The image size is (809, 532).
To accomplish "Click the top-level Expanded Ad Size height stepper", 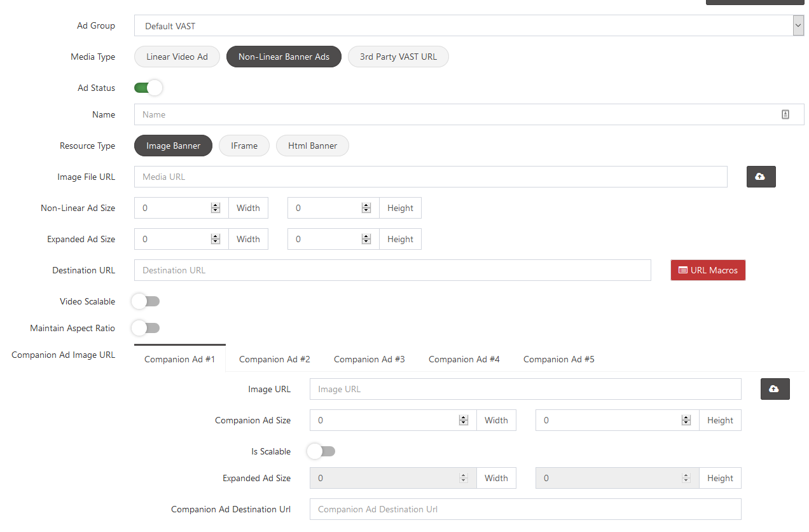I will (x=366, y=239).
